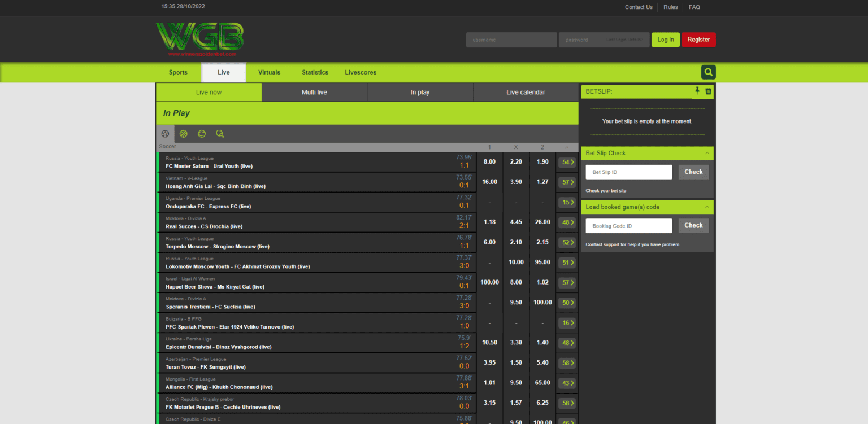Pick home odds 8.00 for FC Master Saturn
Screen dimensions: 868x424
coord(489,162)
